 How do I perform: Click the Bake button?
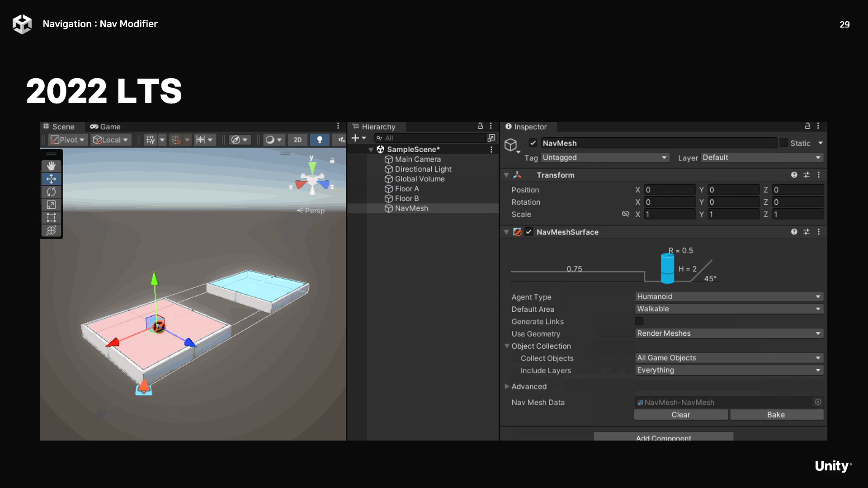point(776,415)
